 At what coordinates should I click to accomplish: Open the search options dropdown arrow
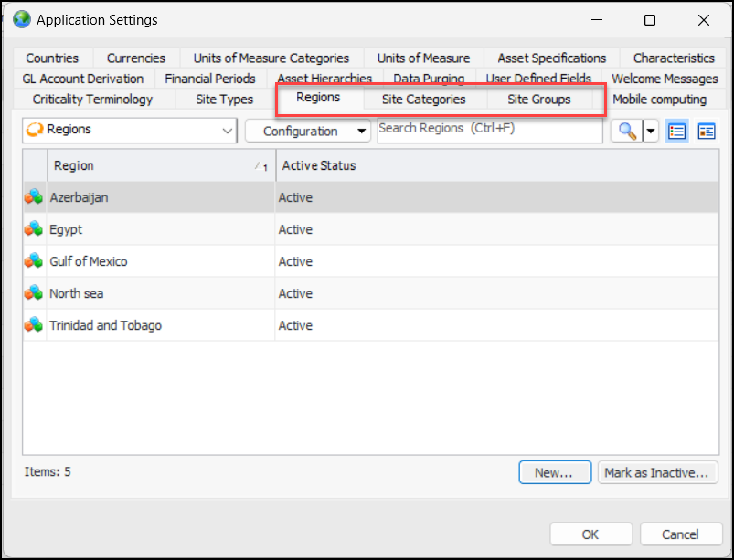[651, 131]
